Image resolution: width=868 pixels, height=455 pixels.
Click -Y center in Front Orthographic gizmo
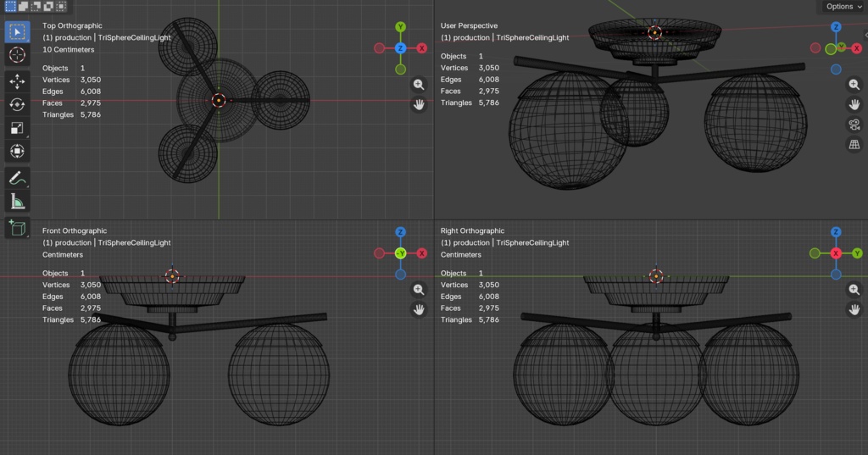(x=400, y=253)
